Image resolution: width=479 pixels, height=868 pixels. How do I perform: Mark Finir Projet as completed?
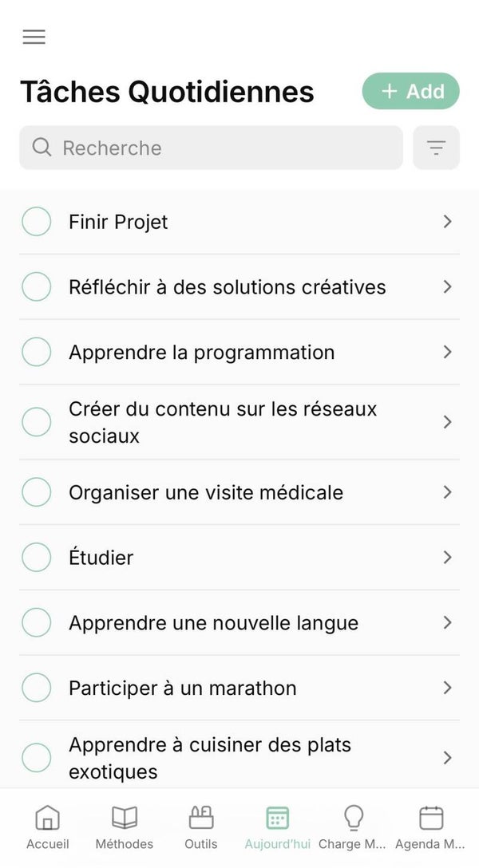[36, 221]
